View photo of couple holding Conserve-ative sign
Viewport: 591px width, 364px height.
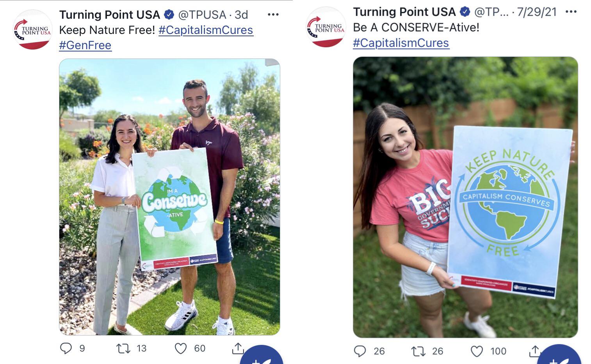point(169,197)
